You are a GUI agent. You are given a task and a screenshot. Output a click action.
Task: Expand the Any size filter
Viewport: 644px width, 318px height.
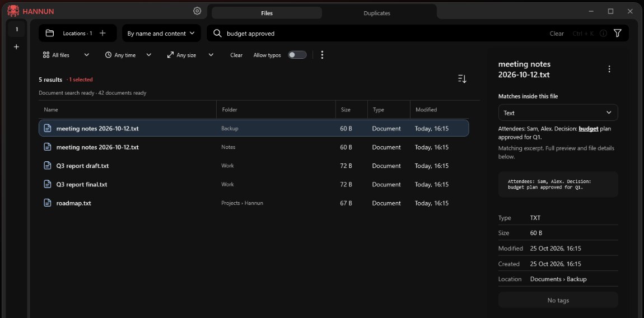coord(190,55)
